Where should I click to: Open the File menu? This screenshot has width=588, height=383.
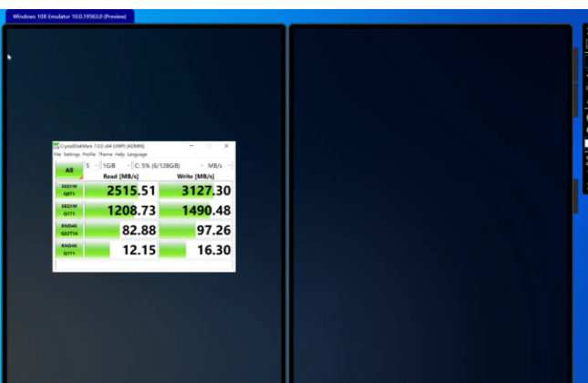[x=57, y=154]
